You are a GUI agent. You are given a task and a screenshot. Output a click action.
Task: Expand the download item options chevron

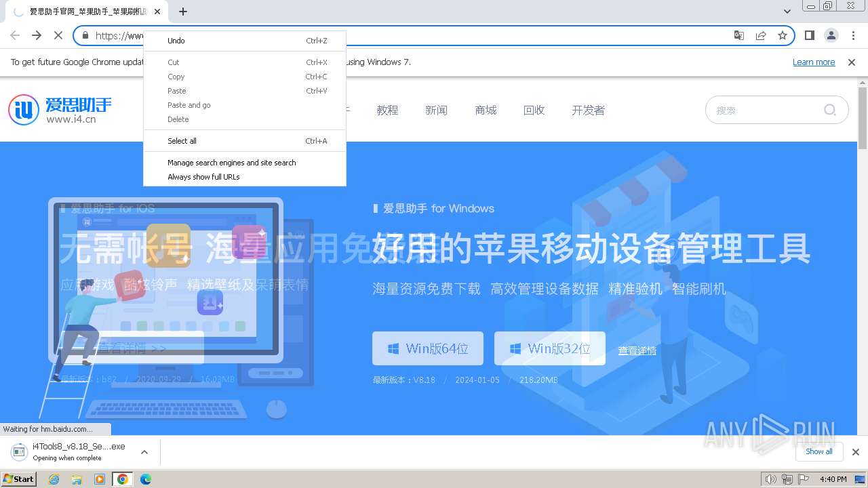tap(144, 452)
